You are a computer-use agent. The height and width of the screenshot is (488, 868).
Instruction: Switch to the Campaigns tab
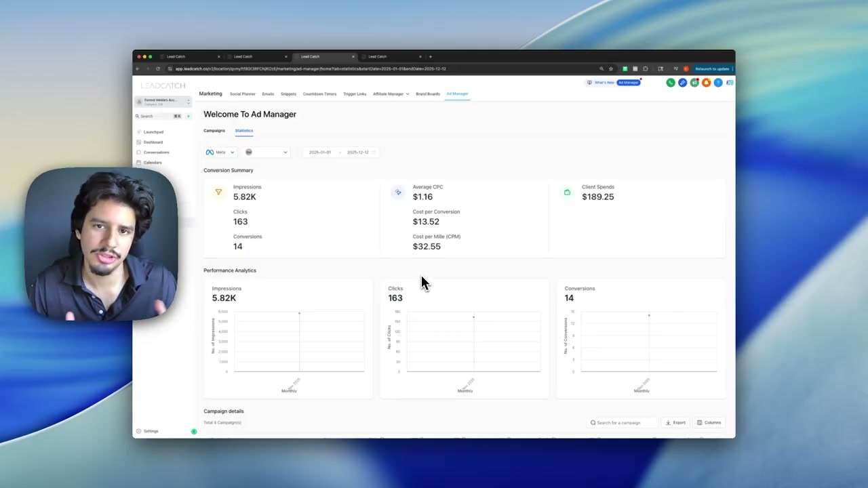[214, 131]
